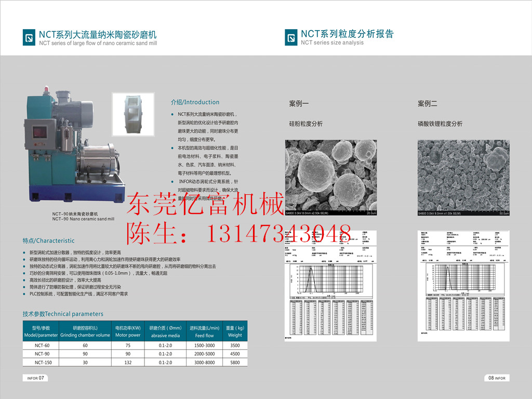532x399 pixels.
Task: Click the teal logo icon beside the size analysis title
Action: [x=291, y=37]
